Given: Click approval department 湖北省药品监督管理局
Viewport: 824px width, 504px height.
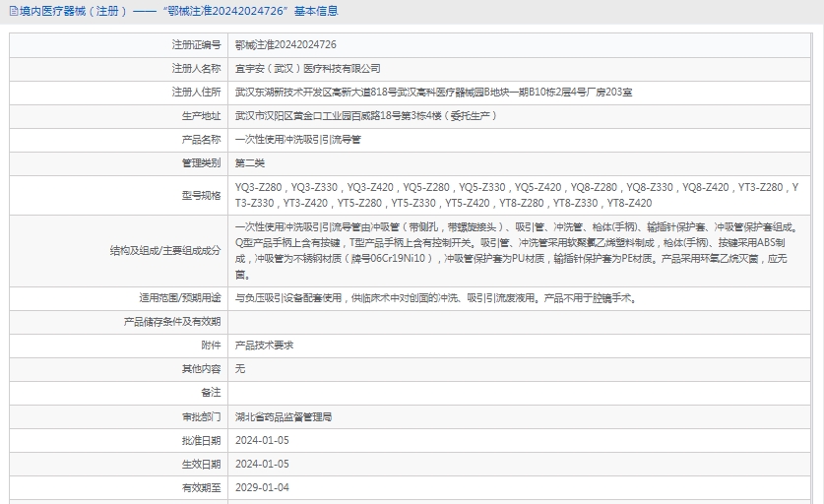Looking at the screenshot, I should [x=284, y=416].
